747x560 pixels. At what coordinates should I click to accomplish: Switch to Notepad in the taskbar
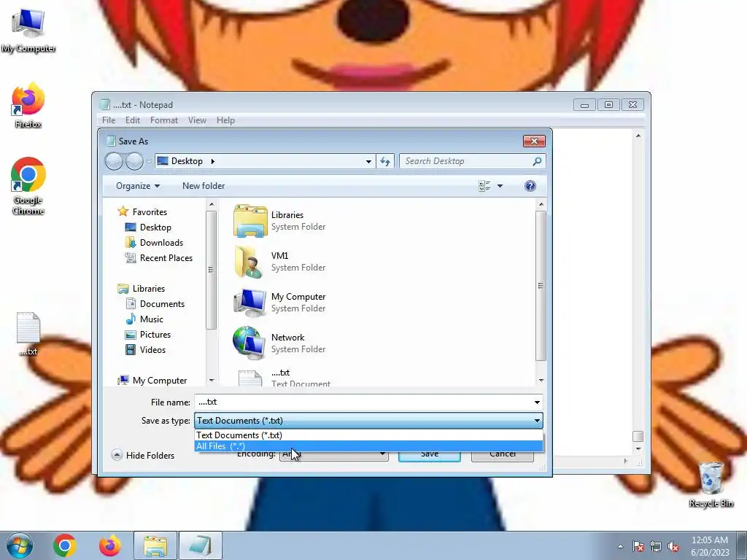tap(201, 545)
